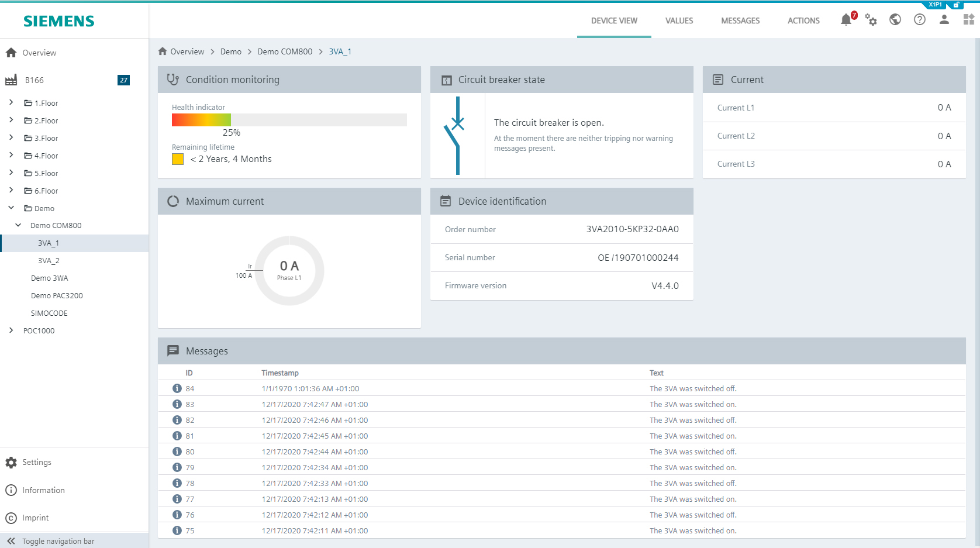Click info icon of message 84

[x=177, y=388]
